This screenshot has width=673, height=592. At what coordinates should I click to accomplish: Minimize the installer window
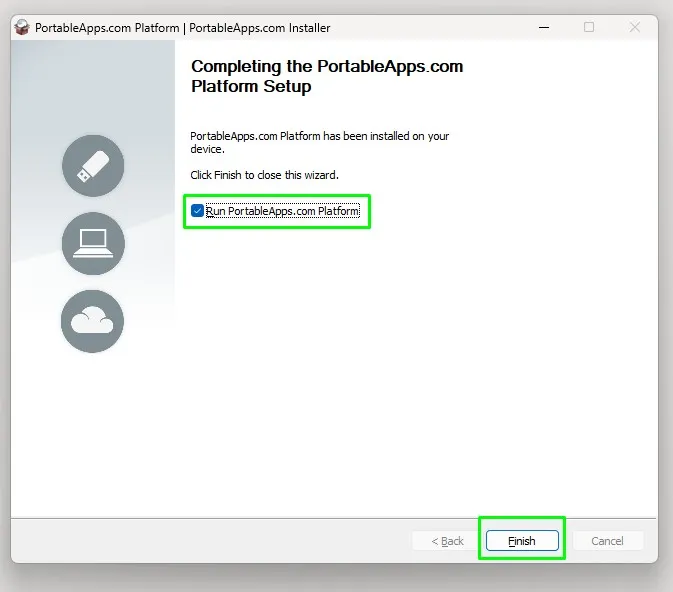(544, 27)
